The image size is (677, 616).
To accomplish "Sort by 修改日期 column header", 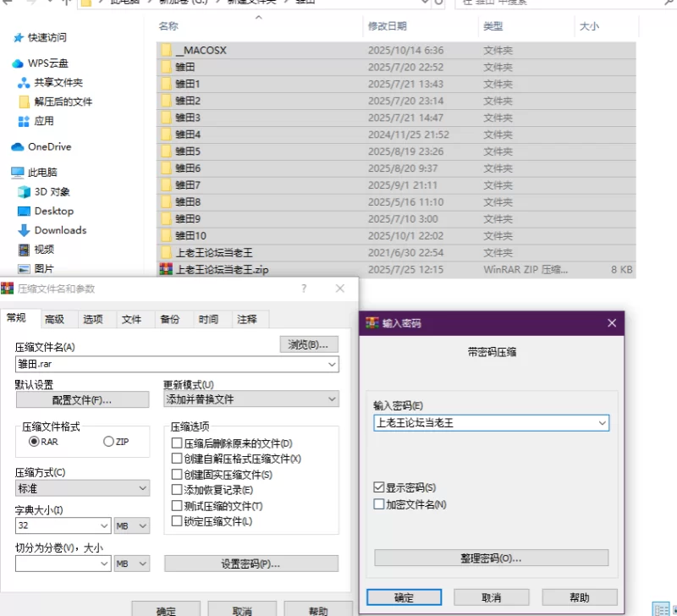I will 388,26.
